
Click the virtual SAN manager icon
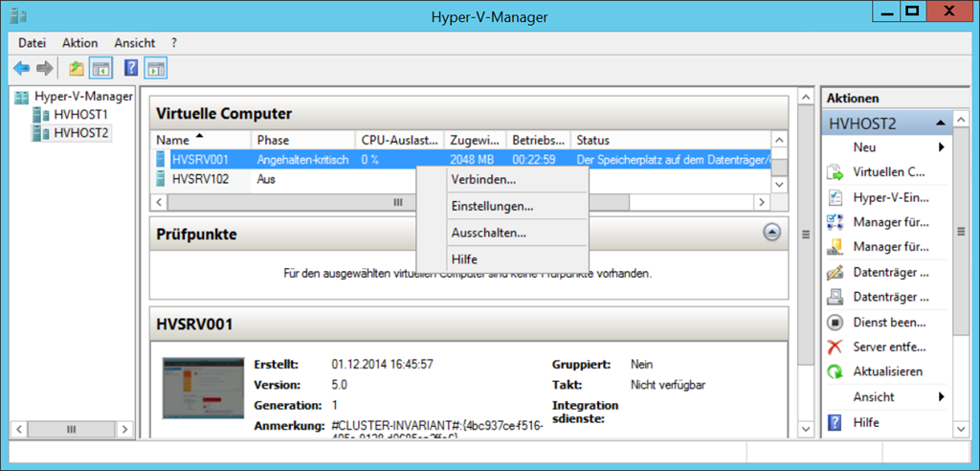click(835, 247)
